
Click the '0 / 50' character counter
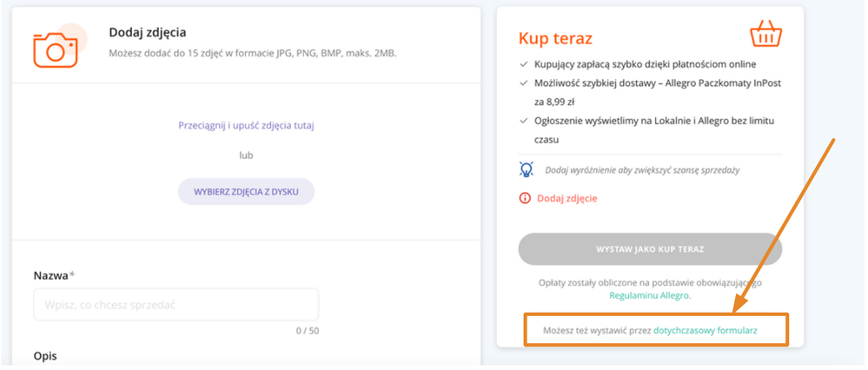pyautogui.click(x=307, y=330)
